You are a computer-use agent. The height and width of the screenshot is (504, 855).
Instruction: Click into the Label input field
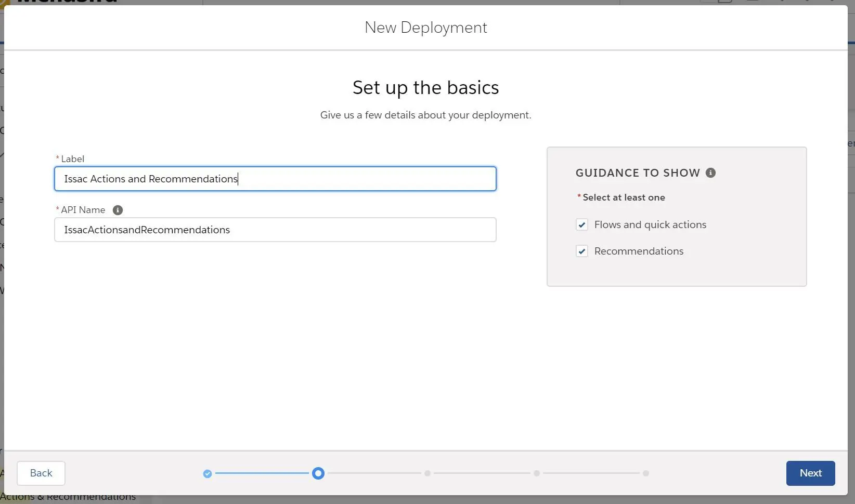(275, 179)
